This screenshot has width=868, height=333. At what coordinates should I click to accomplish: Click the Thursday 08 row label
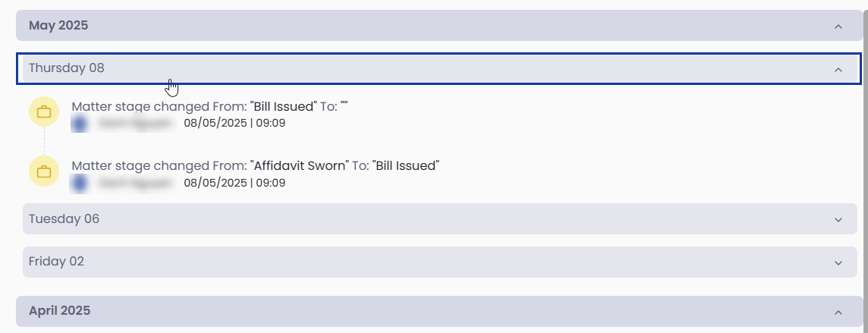67,68
